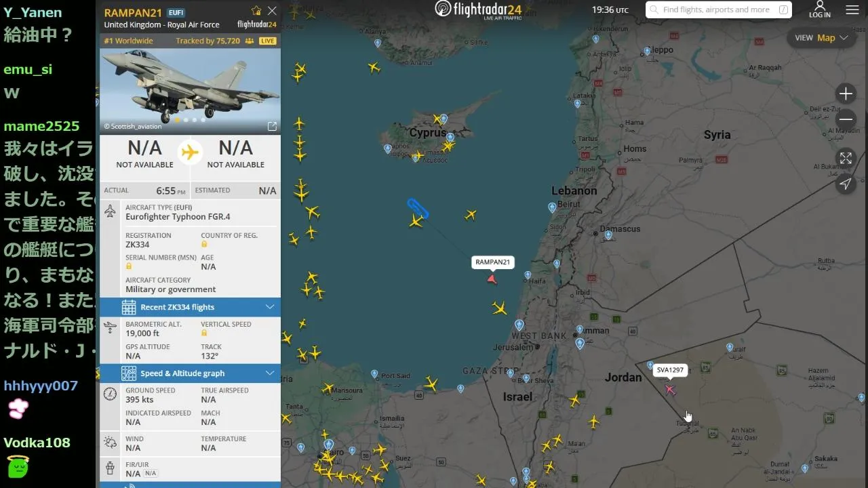Select the SVA1297 flight label on map

(670, 370)
